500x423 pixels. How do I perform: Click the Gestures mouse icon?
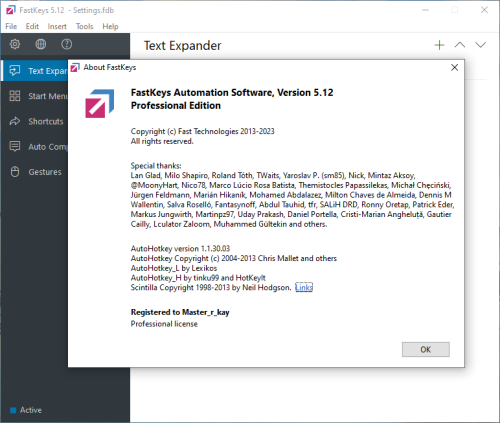15,172
